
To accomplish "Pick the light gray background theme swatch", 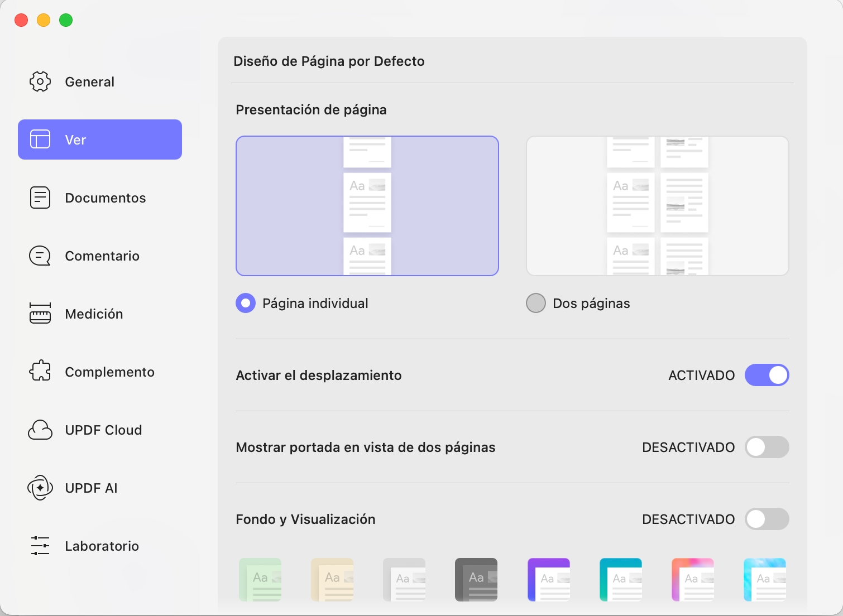I will click(x=404, y=580).
